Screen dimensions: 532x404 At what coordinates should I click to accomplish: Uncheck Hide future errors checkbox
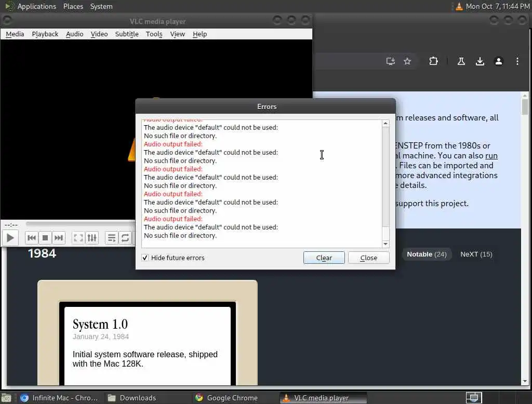145,258
